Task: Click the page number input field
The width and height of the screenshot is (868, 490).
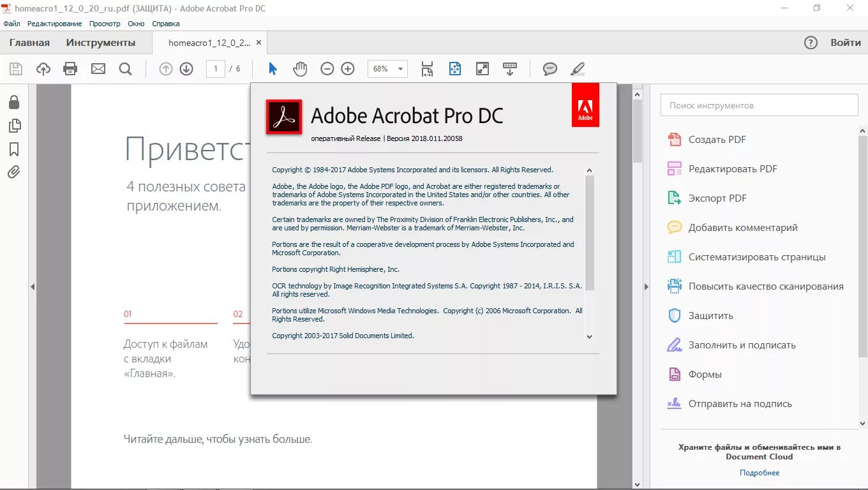Action: click(x=216, y=69)
